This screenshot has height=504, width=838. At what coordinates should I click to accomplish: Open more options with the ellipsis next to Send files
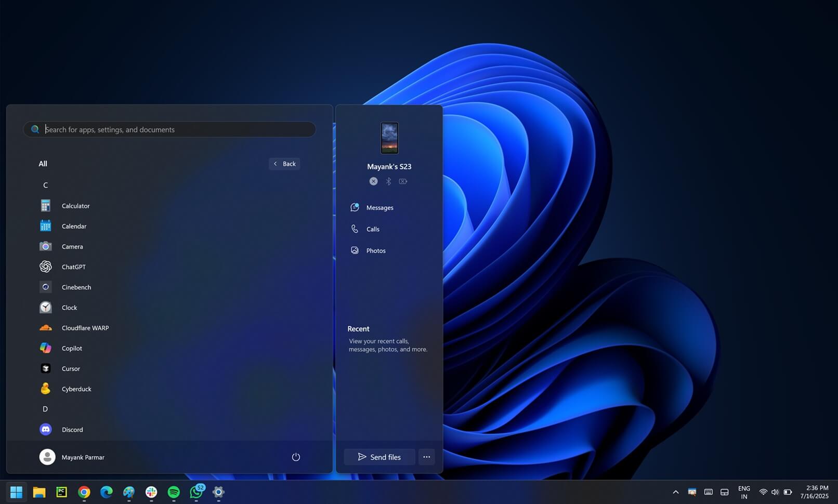click(x=426, y=457)
